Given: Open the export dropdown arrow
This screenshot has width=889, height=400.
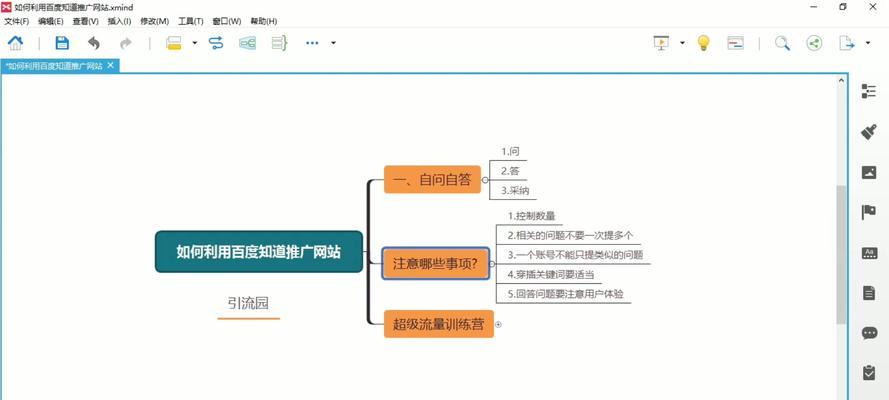Looking at the screenshot, I should click(x=867, y=43).
